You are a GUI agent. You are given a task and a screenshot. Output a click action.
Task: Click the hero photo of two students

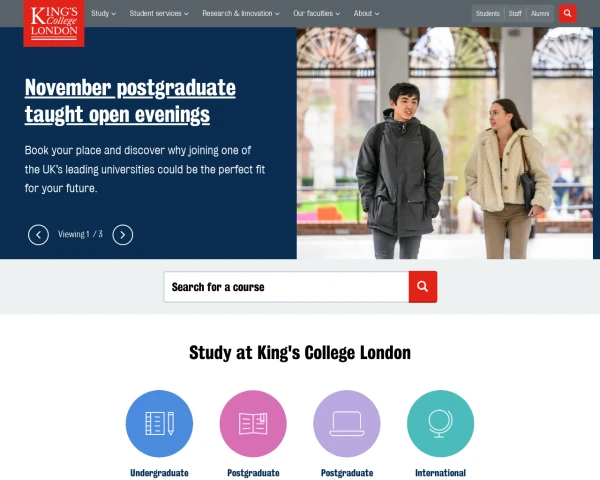coord(445,143)
